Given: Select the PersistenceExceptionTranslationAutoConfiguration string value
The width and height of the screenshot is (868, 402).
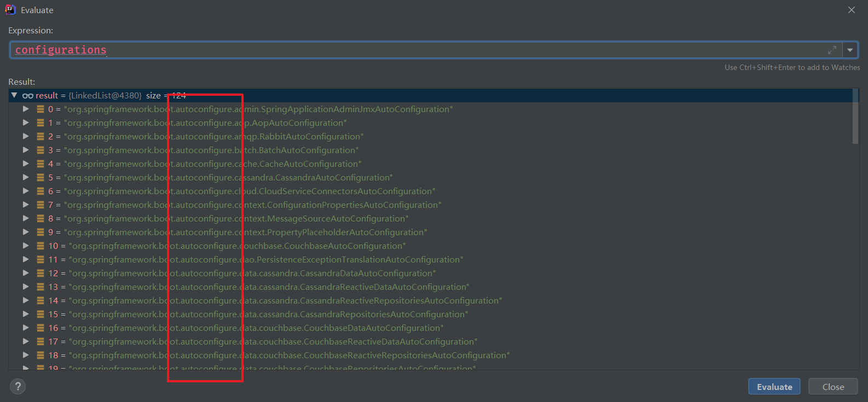Looking at the screenshot, I should point(266,260).
